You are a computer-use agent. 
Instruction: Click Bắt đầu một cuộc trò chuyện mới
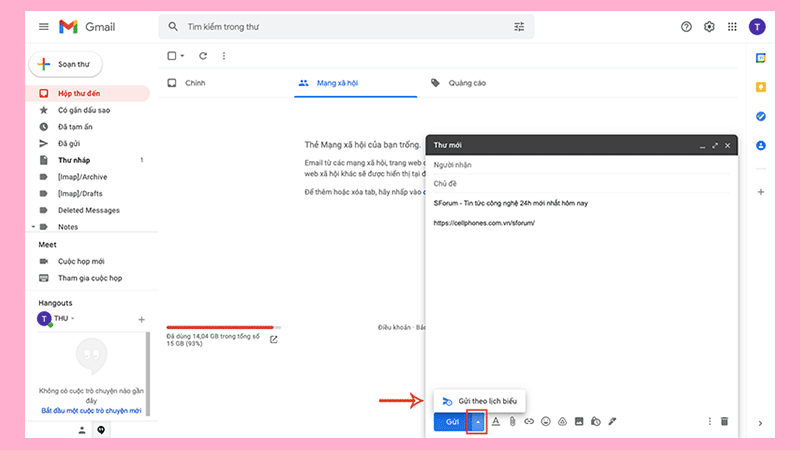[x=91, y=411]
